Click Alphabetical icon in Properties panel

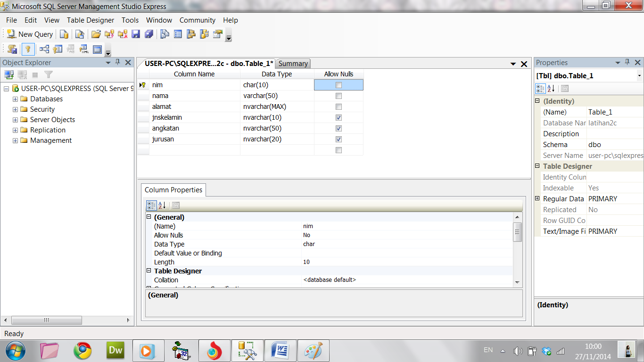[551, 88]
